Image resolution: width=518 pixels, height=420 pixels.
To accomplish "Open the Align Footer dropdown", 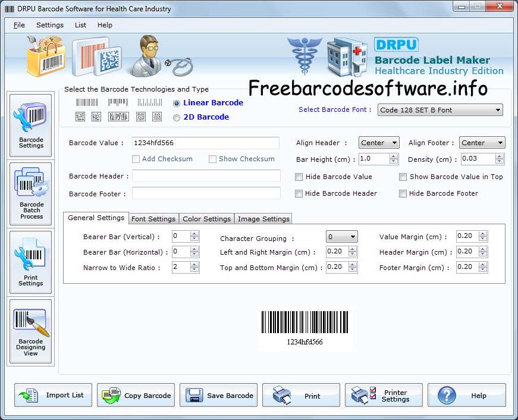I will click(482, 143).
